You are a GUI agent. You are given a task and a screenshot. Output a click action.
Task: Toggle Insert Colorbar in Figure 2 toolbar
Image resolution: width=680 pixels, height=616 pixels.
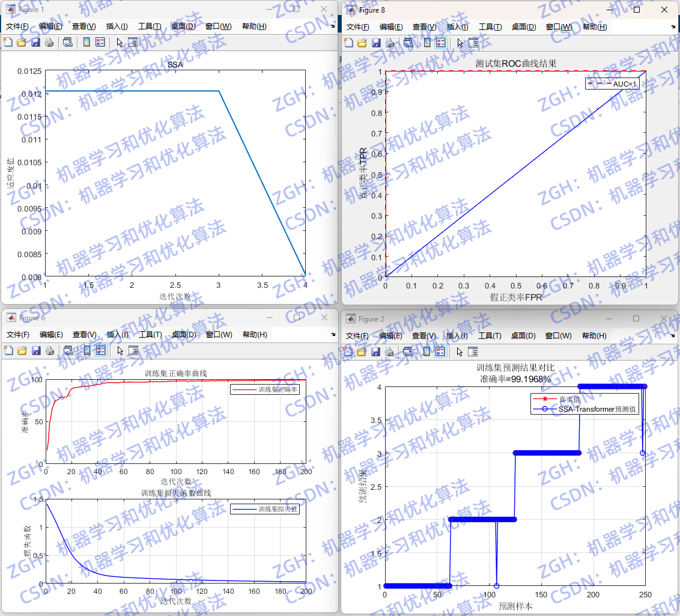(x=427, y=352)
